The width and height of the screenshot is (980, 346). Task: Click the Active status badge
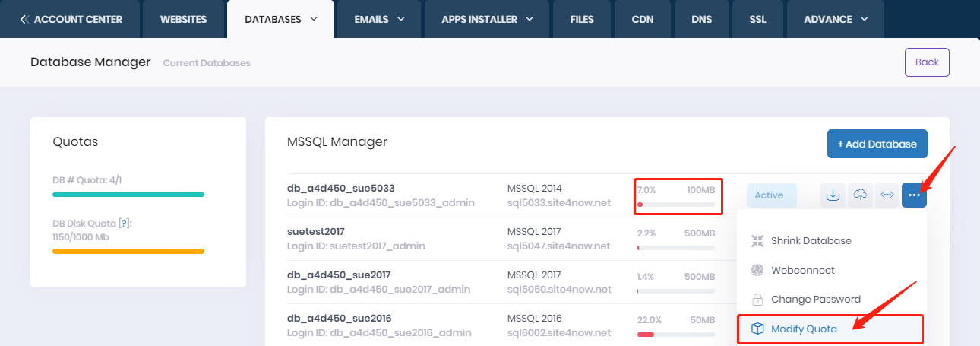[x=769, y=195]
